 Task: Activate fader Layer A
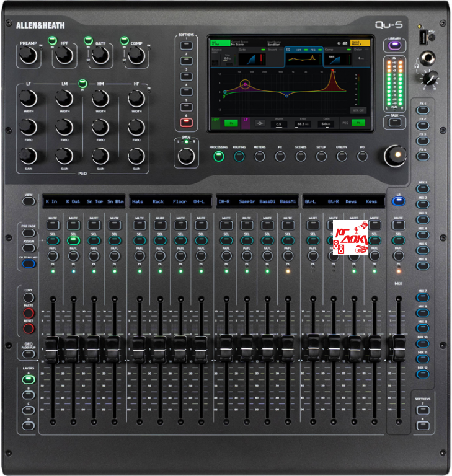(27, 379)
